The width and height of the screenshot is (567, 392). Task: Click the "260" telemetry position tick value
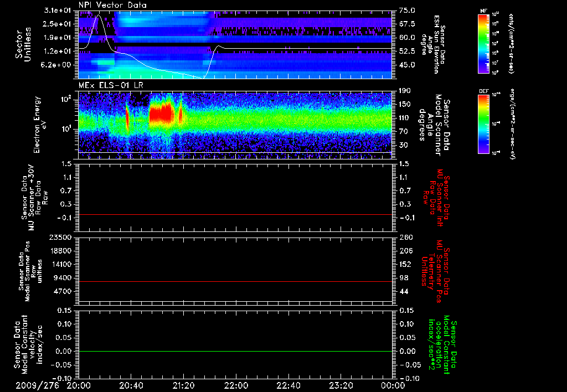[x=405, y=237]
